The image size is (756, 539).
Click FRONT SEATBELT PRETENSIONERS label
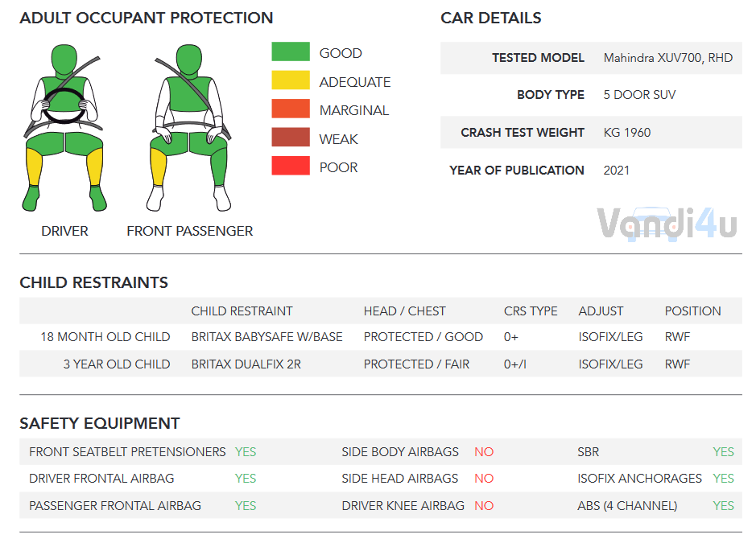tap(127, 452)
